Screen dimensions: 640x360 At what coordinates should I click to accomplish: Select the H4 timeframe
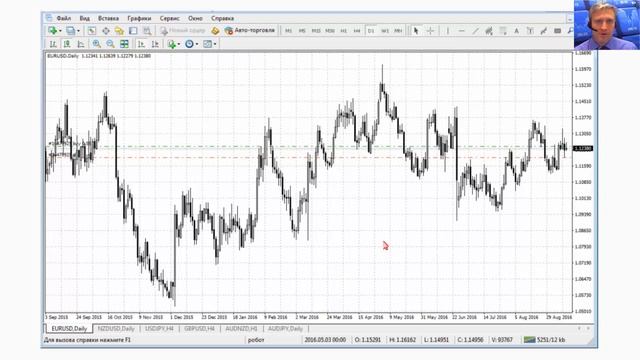point(357,31)
